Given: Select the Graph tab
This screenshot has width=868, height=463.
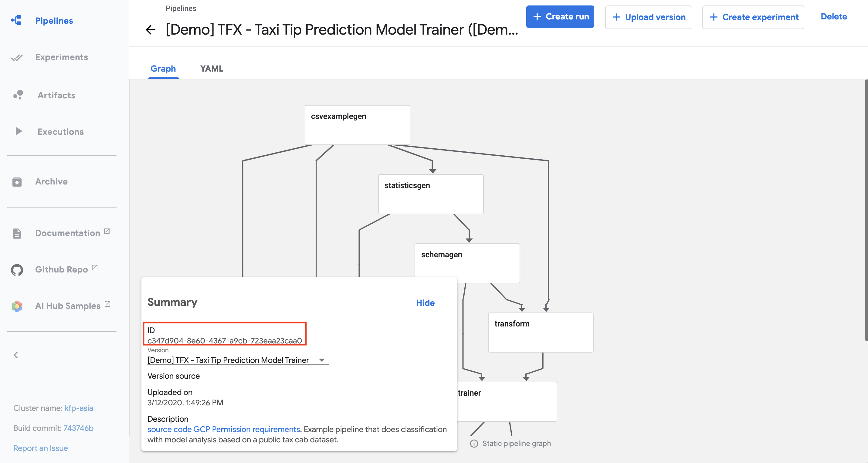Looking at the screenshot, I should [163, 69].
